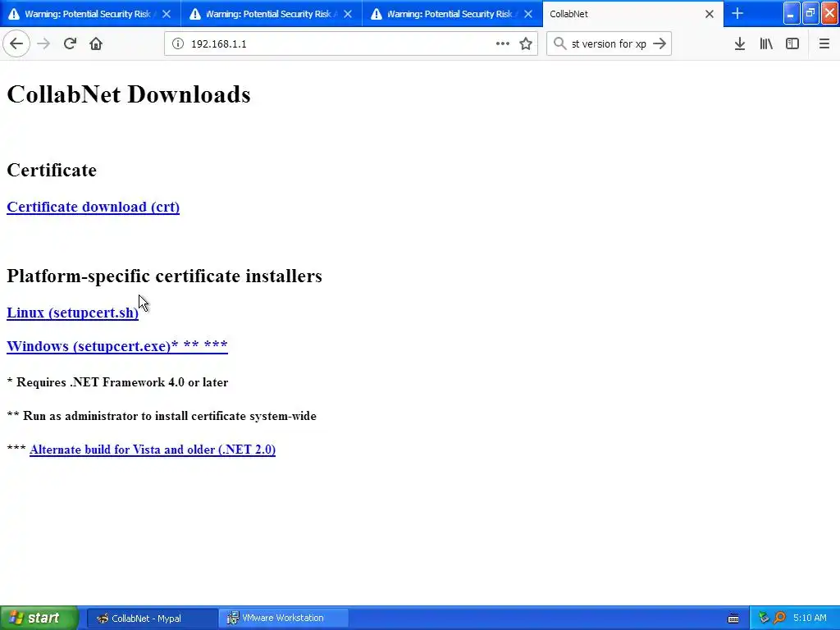Switch to second Warning: Potential Security Risk tab
The width and height of the screenshot is (840, 630).
[268, 14]
